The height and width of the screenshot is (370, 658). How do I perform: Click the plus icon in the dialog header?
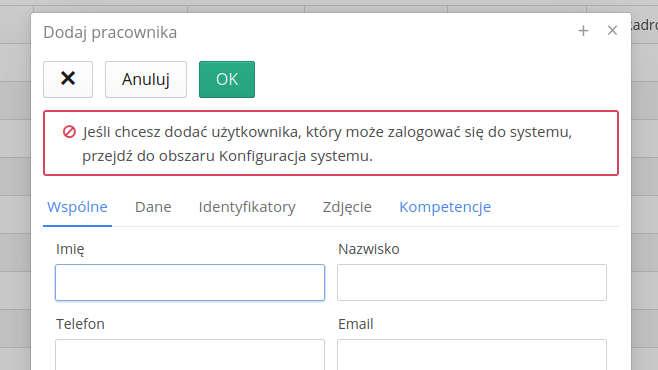click(583, 31)
